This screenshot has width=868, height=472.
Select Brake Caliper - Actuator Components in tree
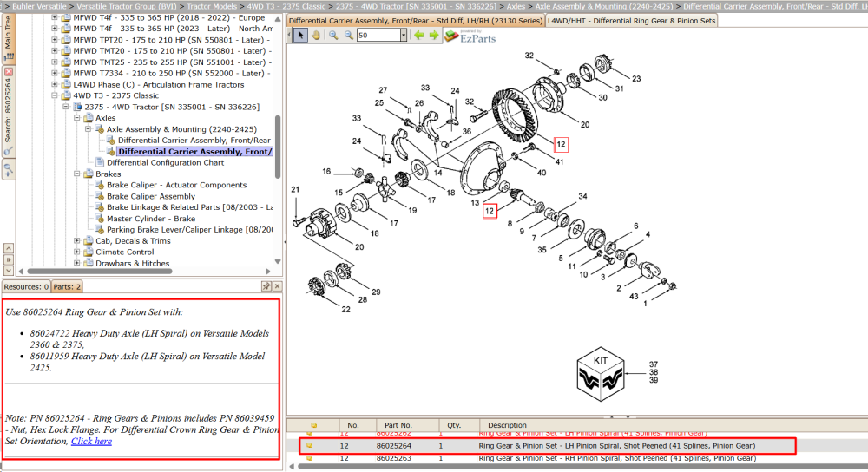[176, 185]
